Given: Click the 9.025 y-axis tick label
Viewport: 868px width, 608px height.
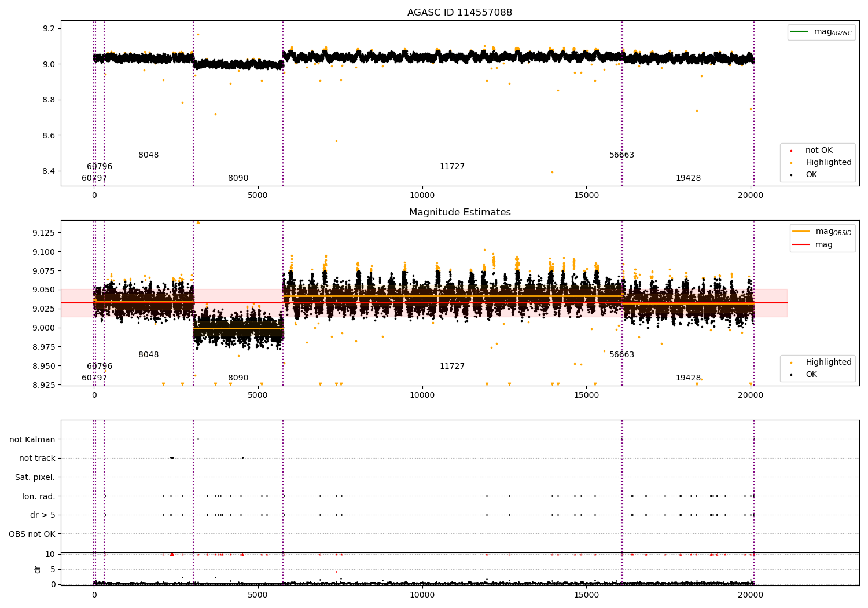Looking at the screenshot, I should (44, 309).
